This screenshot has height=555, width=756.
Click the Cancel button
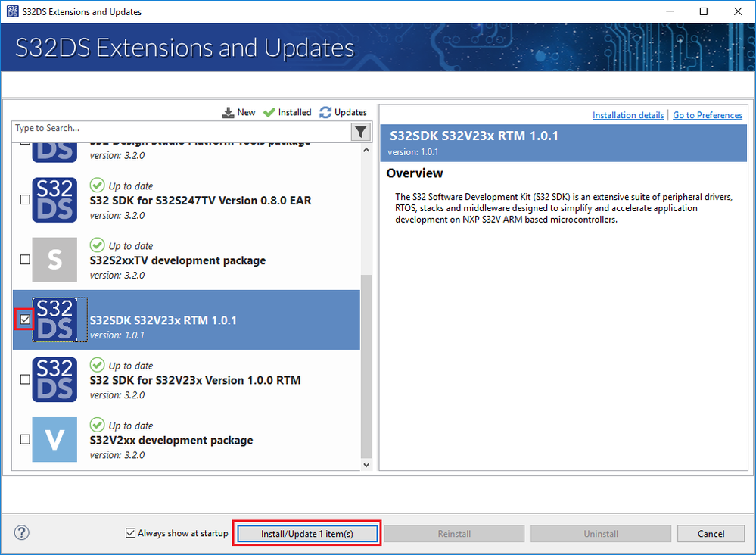pos(711,534)
